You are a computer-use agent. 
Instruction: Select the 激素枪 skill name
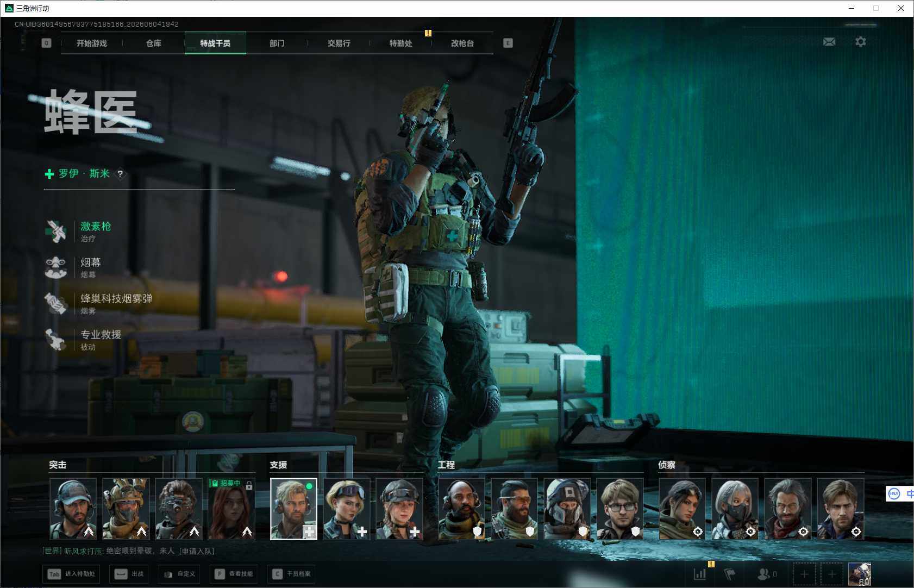click(96, 226)
